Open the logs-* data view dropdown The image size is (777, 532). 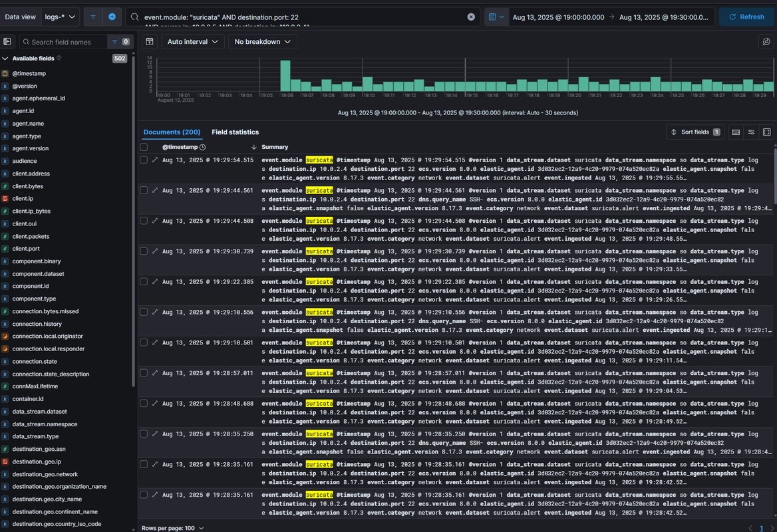click(60, 17)
